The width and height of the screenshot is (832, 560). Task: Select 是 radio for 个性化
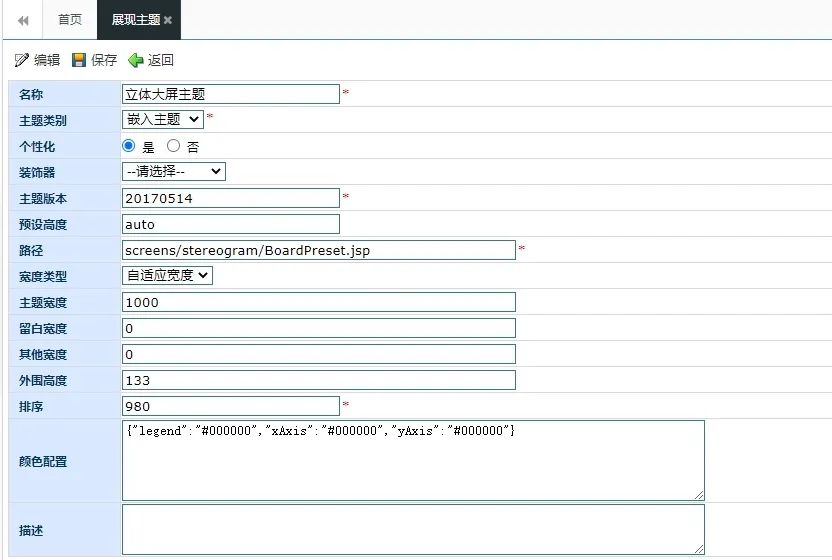pyautogui.click(x=128, y=145)
